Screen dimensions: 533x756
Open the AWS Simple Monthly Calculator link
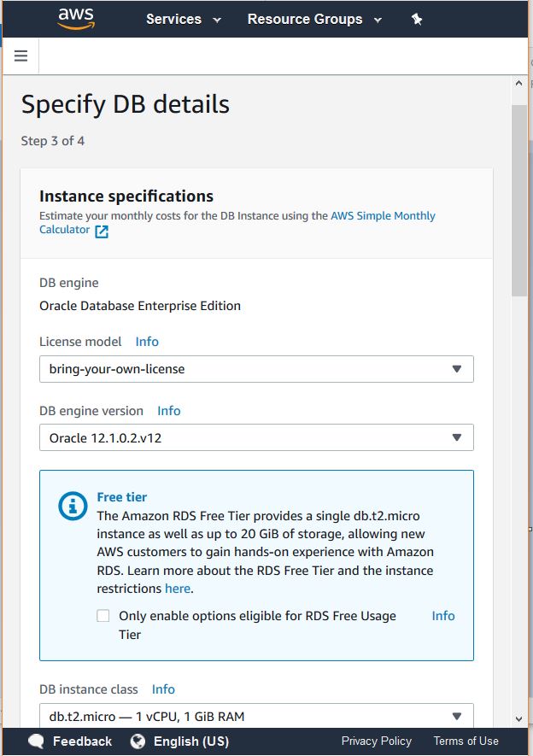point(383,216)
